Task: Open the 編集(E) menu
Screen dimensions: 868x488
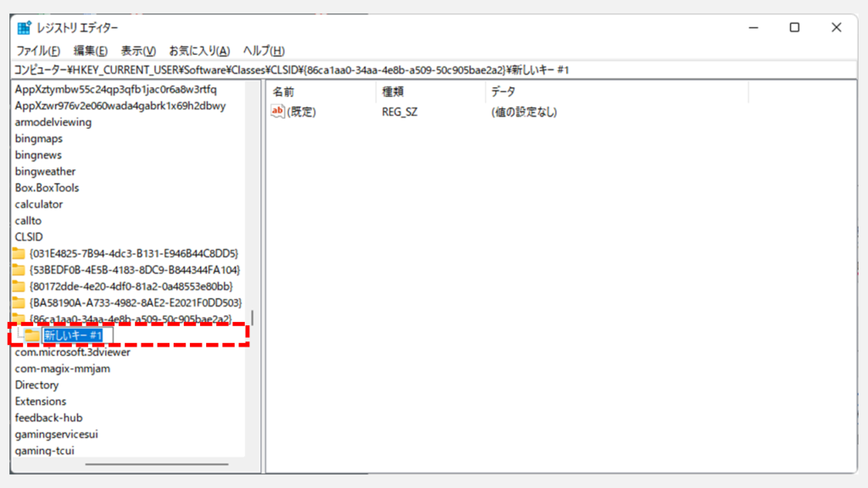Action: click(91, 51)
